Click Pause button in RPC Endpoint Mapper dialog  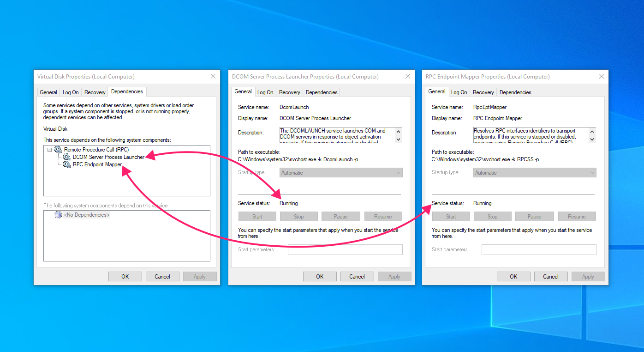point(535,217)
